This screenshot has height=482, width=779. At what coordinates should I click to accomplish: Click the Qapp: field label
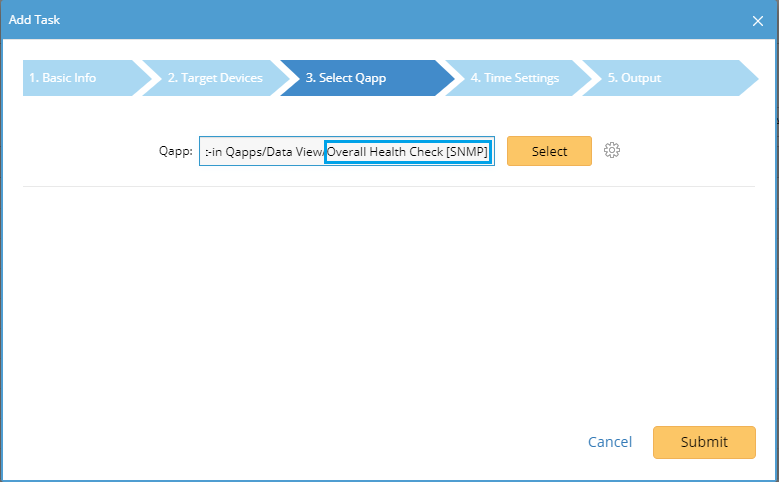click(175, 151)
